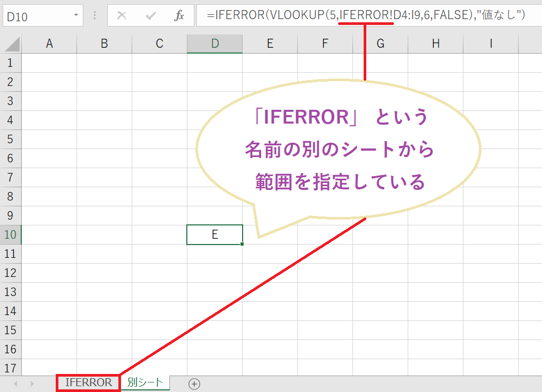Click the left sheet navigation arrow
Image resolution: width=542 pixels, height=392 pixels.
(15, 382)
